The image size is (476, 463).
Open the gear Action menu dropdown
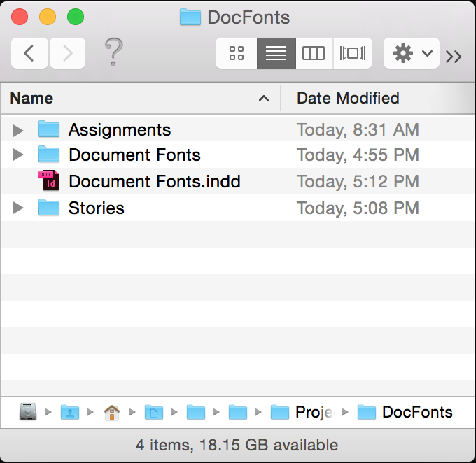[x=411, y=53]
